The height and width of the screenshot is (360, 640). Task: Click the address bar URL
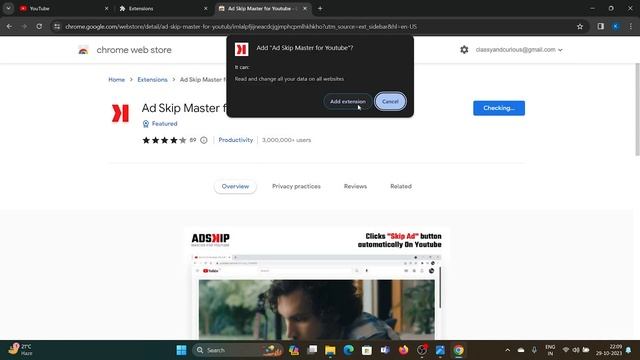pyautogui.click(x=241, y=27)
